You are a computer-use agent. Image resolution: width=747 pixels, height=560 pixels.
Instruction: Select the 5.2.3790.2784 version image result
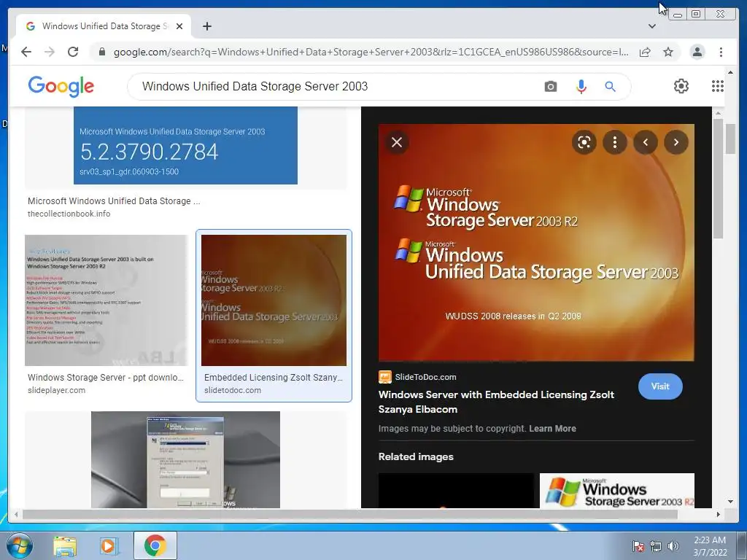click(185, 145)
